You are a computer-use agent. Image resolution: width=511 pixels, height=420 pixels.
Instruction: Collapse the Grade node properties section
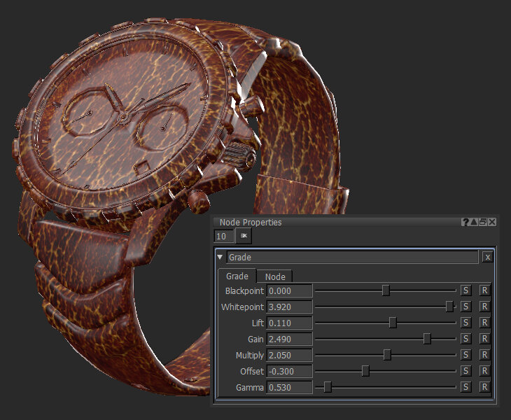point(220,258)
